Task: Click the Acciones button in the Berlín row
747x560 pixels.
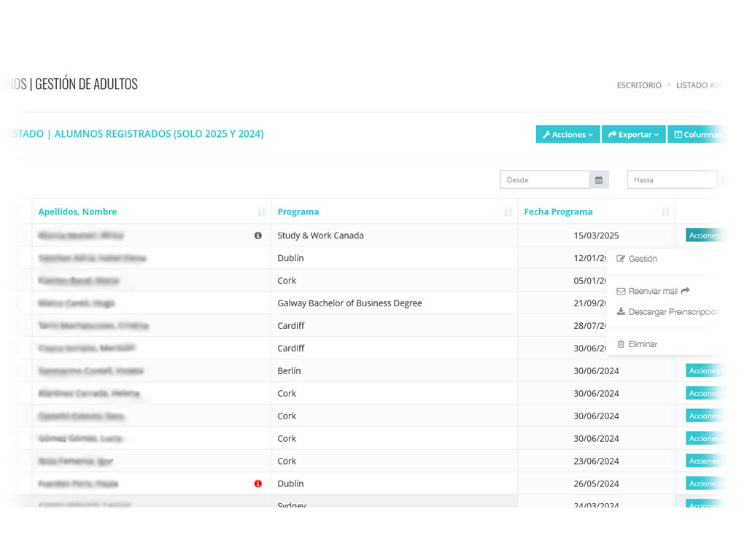Action: pyautogui.click(x=703, y=371)
